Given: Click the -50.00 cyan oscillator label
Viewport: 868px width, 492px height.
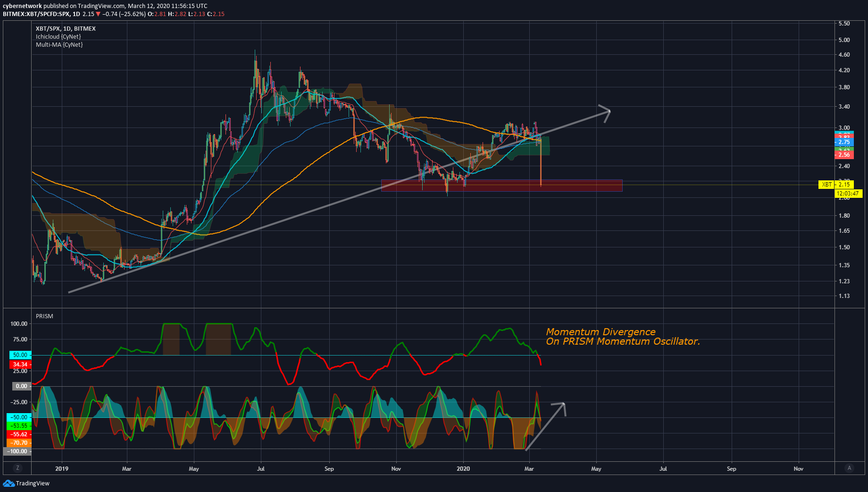Looking at the screenshot, I should tap(19, 417).
